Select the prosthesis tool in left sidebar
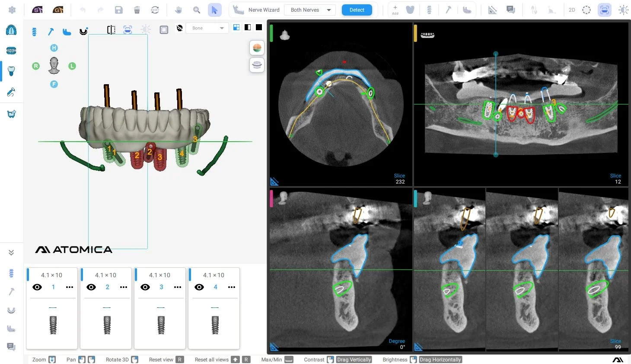 [11, 114]
